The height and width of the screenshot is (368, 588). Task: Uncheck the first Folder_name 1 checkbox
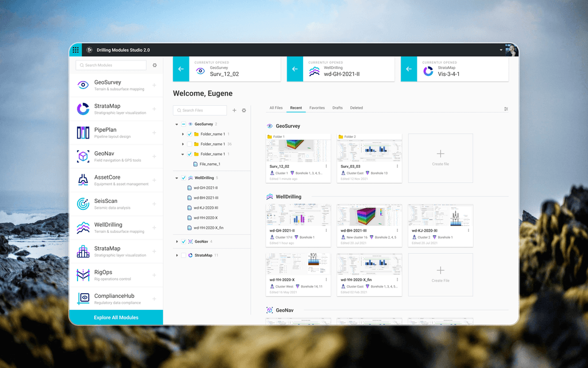pyautogui.click(x=189, y=134)
